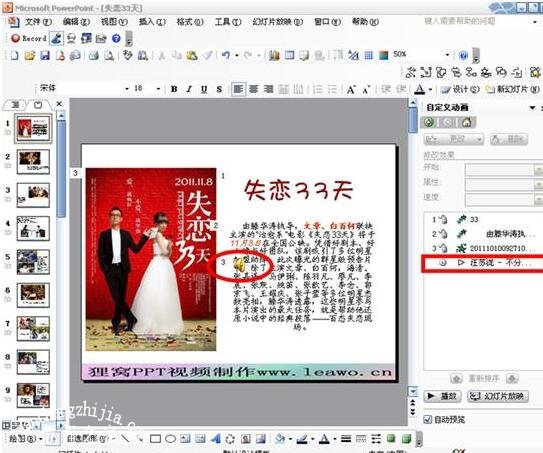Toggle show grid icon
Viewport: 543px width, 453px height.
coord(369,55)
